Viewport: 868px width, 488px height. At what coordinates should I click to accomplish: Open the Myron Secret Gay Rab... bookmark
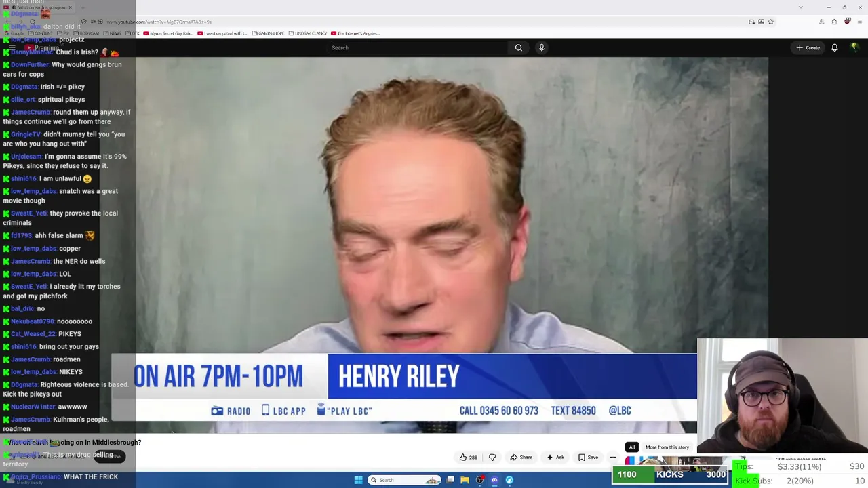(x=167, y=33)
